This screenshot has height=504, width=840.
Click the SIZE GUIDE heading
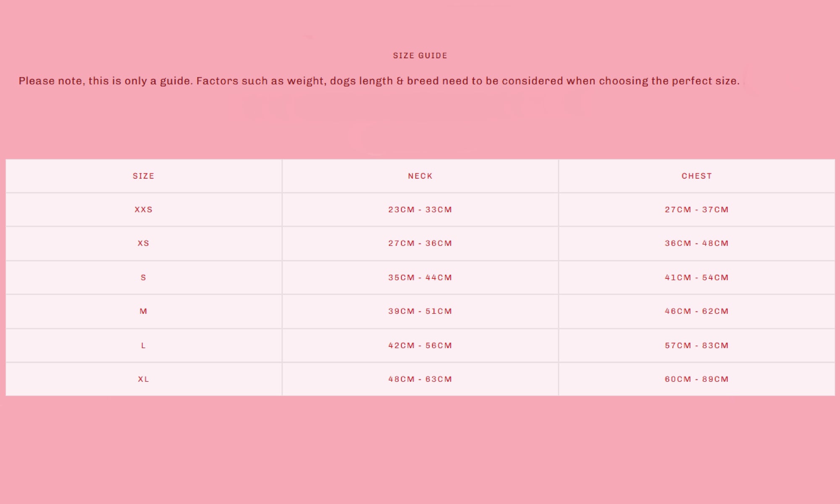point(420,55)
